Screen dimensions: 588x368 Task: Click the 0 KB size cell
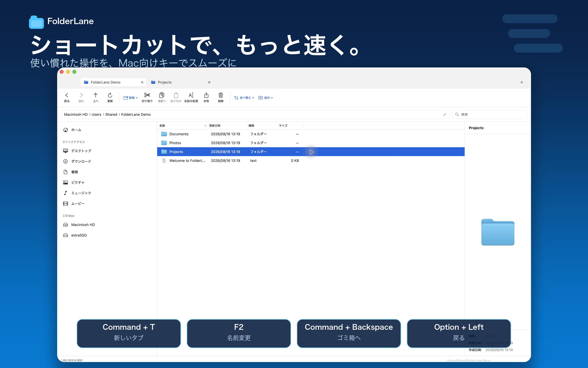tap(295, 161)
